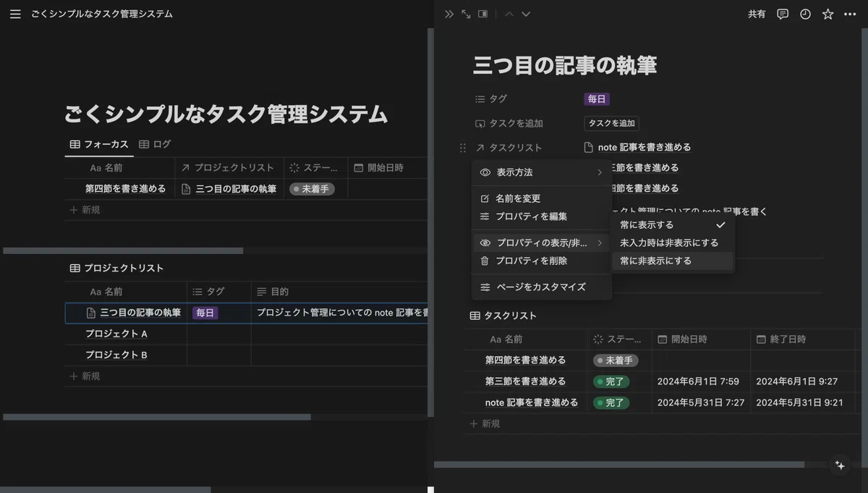
Task: Add new row under フォーカス table
Action: pos(85,210)
